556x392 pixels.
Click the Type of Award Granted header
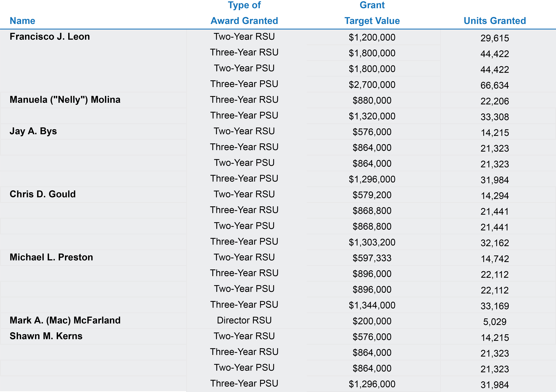coord(244,13)
